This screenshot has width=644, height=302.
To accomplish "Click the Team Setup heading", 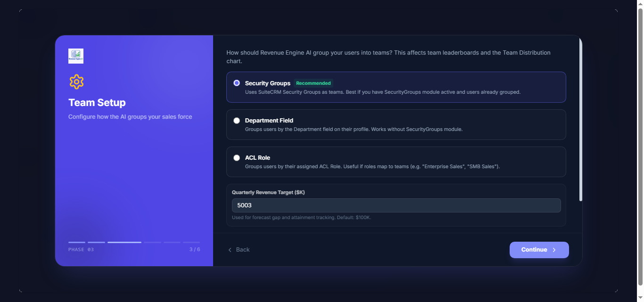I will (x=97, y=102).
